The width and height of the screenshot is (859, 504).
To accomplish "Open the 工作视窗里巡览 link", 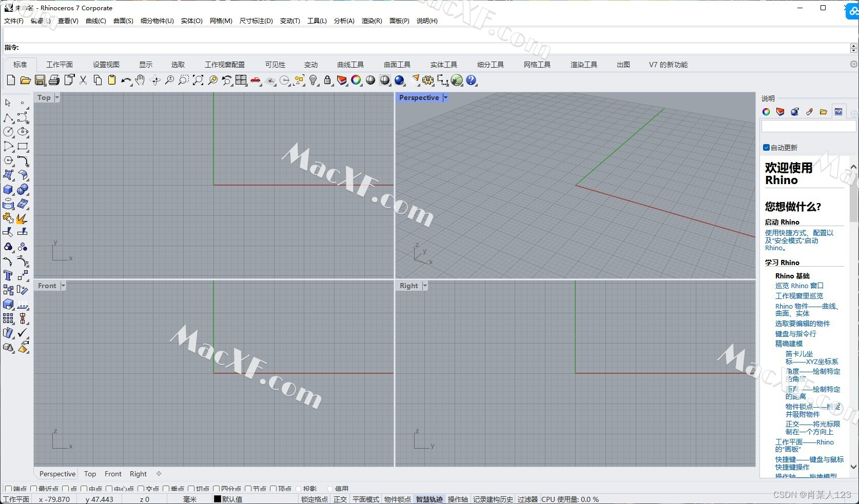I will (x=799, y=296).
